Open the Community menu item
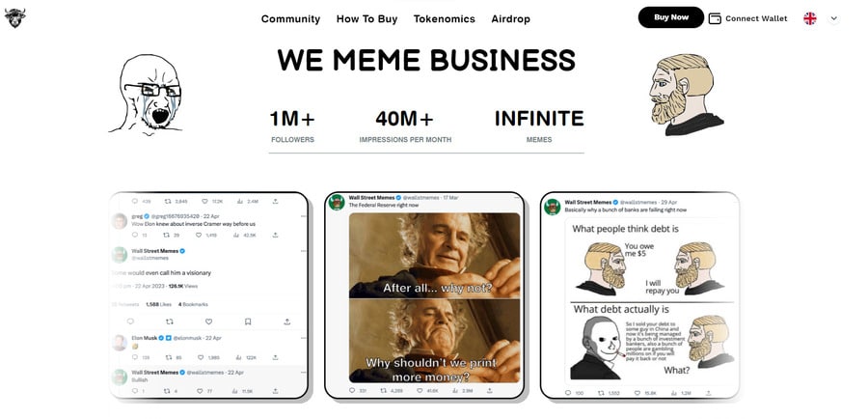This screenshot has height=419, width=868. [x=290, y=19]
